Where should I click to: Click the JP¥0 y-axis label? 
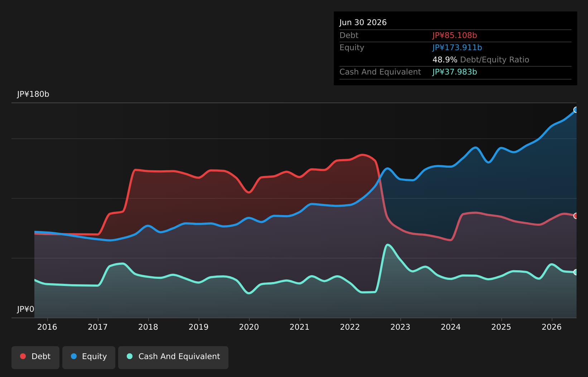[x=26, y=309]
